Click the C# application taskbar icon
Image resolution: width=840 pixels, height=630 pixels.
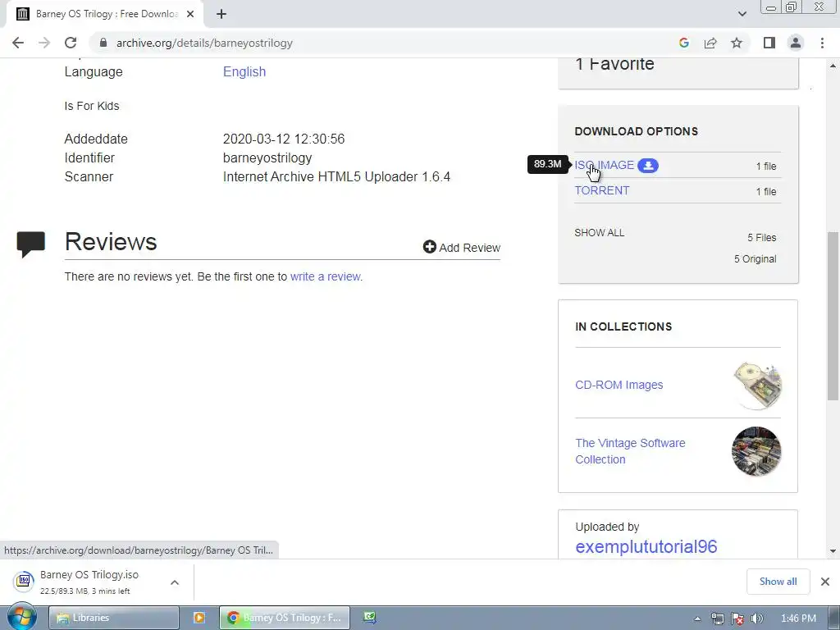tap(370, 617)
